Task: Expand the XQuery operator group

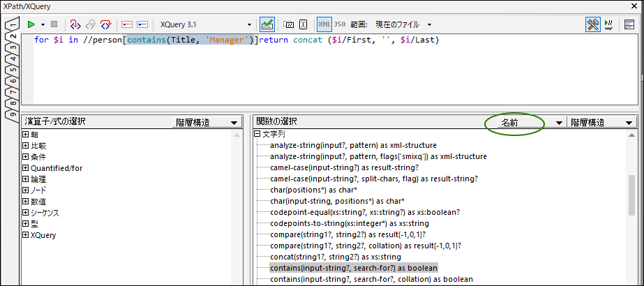Action: pos(25,235)
